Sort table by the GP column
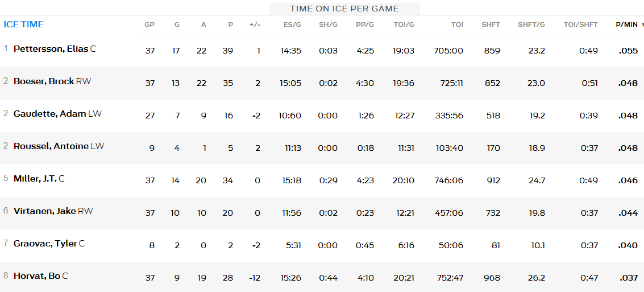Image resolution: width=644 pixels, height=292 pixels. pyautogui.click(x=149, y=24)
